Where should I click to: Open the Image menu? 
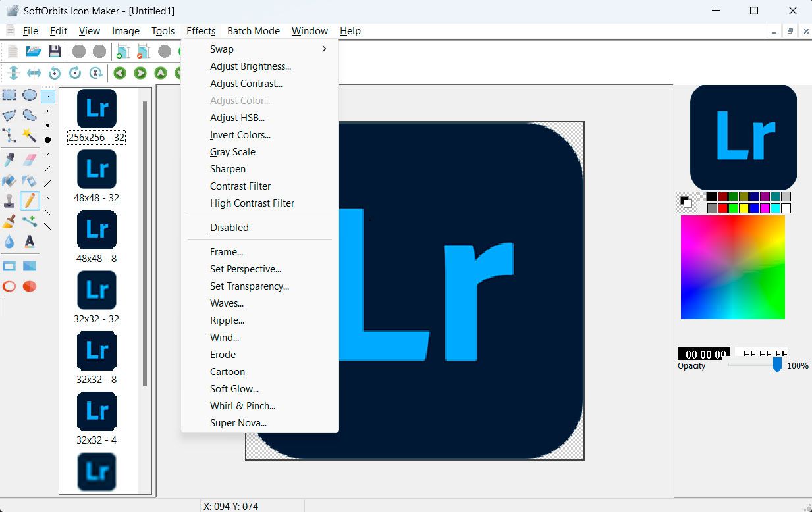tap(126, 31)
